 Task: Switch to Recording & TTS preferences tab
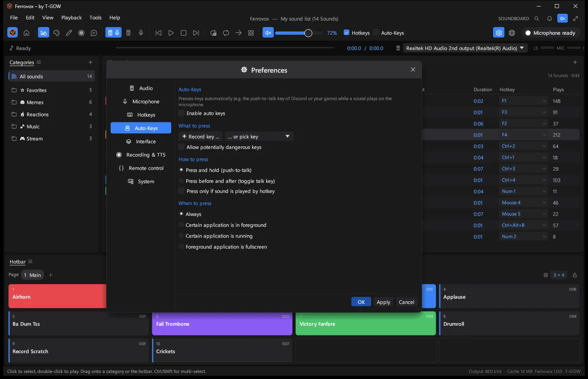141,155
